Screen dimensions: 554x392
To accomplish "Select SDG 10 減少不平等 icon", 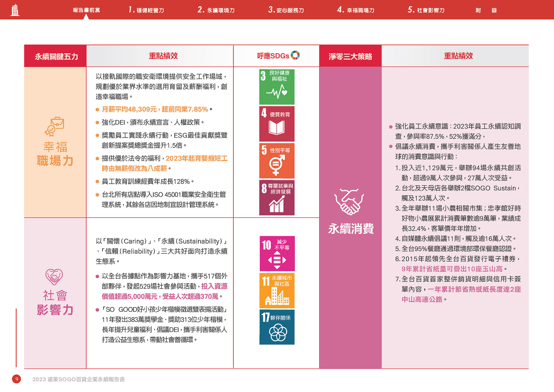I will click(277, 254).
